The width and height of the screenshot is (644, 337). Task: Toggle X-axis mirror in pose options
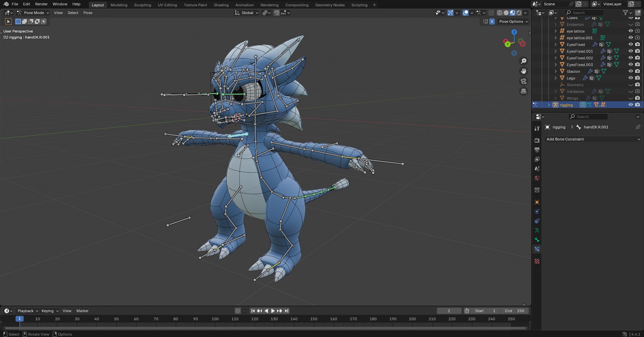[492, 21]
